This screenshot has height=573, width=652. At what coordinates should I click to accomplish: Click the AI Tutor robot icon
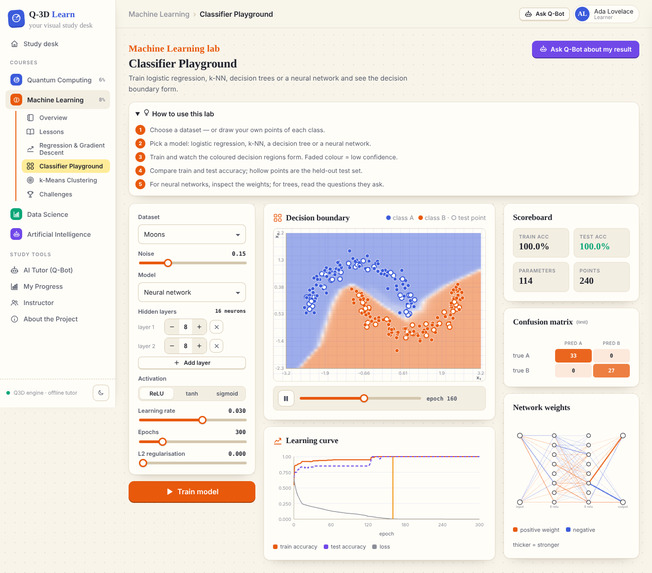click(15, 270)
